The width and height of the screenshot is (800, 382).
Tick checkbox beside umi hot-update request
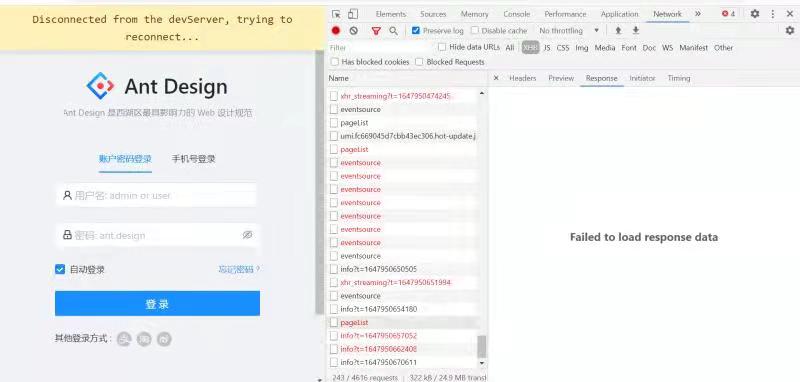[334, 136]
